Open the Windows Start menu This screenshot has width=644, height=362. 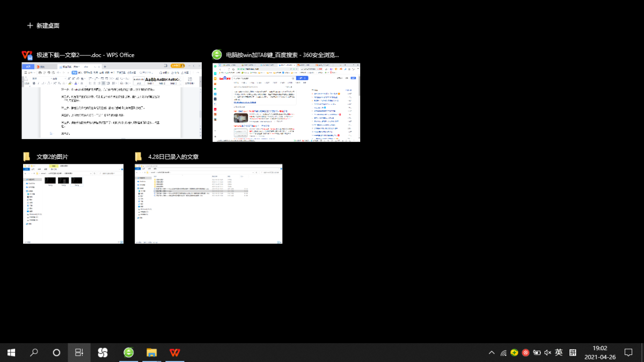[11, 352]
